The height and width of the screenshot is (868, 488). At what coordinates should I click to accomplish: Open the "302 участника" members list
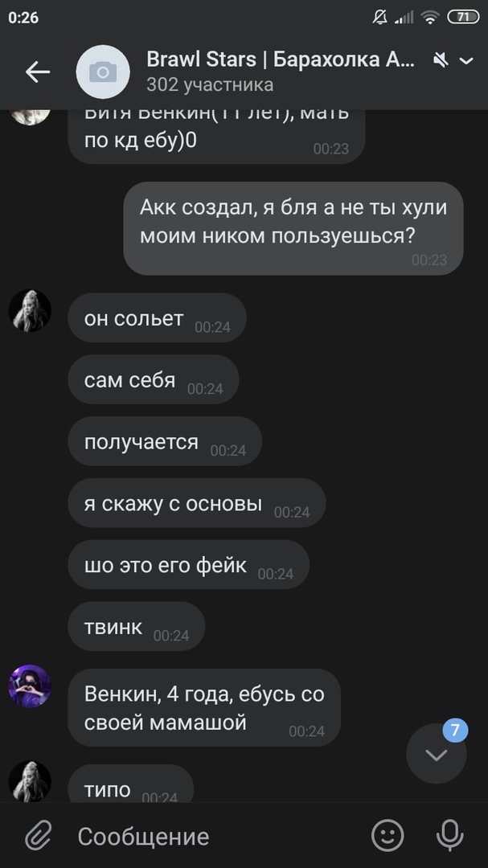(210, 84)
